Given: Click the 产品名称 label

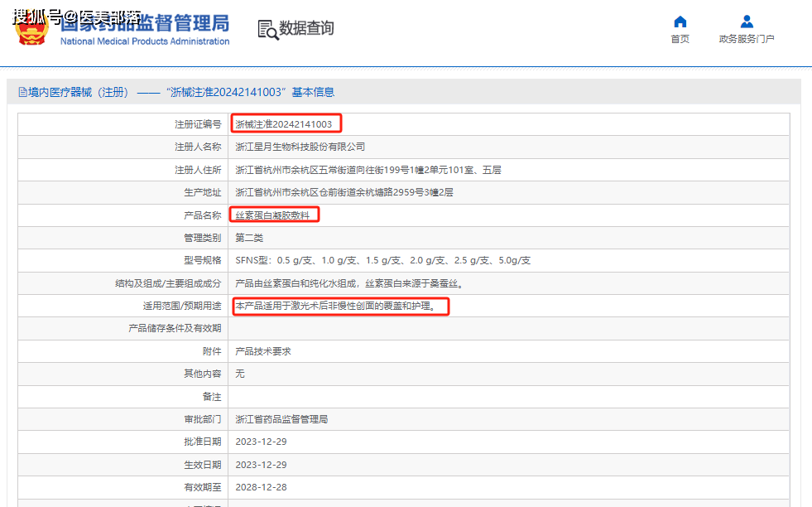Looking at the screenshot, I should 203,215.
